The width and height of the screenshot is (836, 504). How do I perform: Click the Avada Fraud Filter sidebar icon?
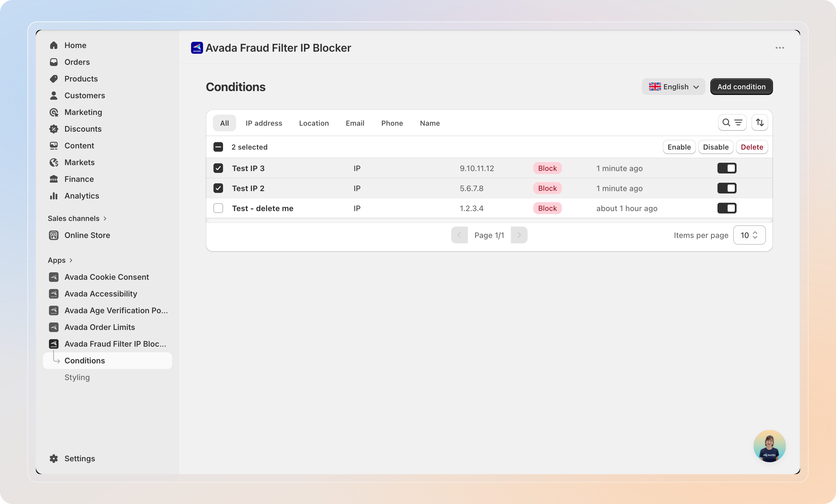(x=54, y=344)
